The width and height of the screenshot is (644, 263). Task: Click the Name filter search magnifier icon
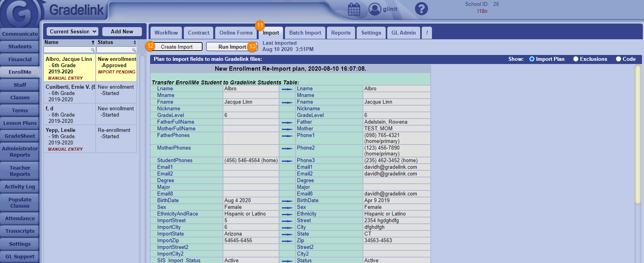click(x=93, y=50)
